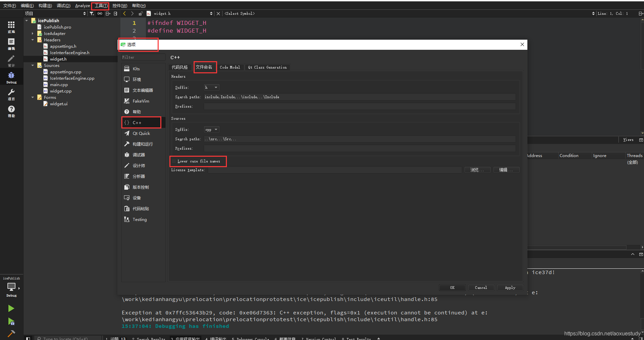Toggle synchronize with editor link icon
Screen dimensions: 644x340
click(100, 13)
